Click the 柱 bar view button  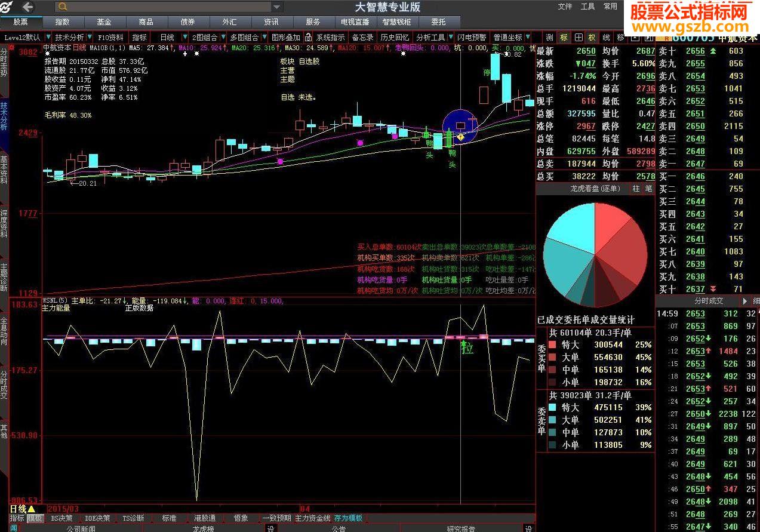[x=636, y=188]
